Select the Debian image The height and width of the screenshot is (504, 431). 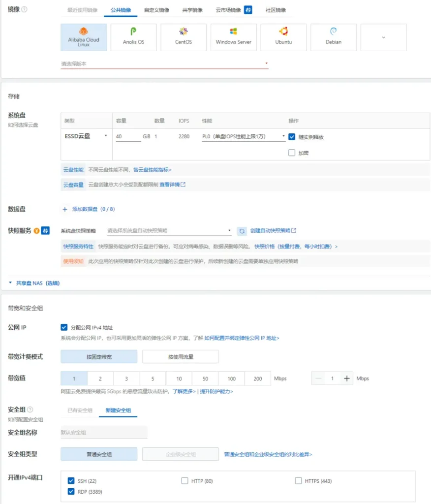333,37
